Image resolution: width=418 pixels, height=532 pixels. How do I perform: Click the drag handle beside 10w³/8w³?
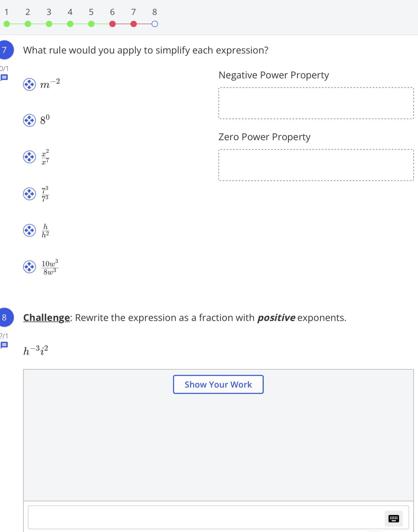[29, 267]
